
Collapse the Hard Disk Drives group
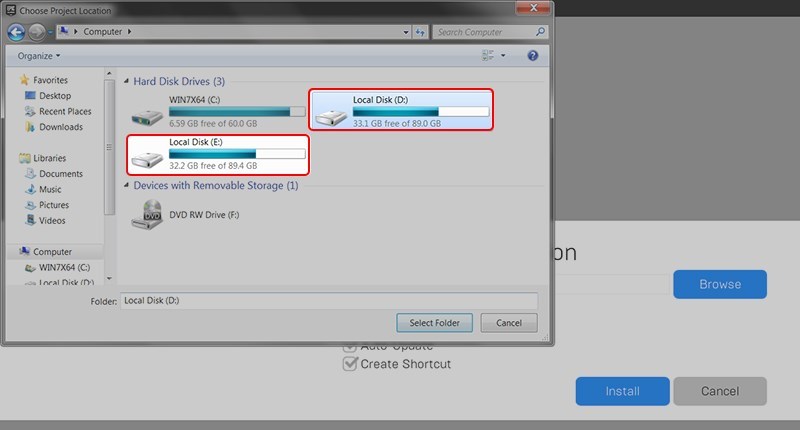pyautogui.click(x=126, y=81)
